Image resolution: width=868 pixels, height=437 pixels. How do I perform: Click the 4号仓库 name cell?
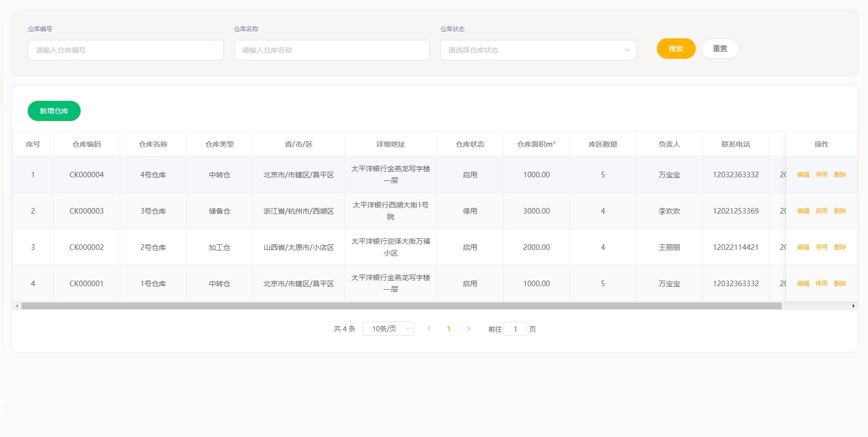pyautogui.click(x=153, y=175)
